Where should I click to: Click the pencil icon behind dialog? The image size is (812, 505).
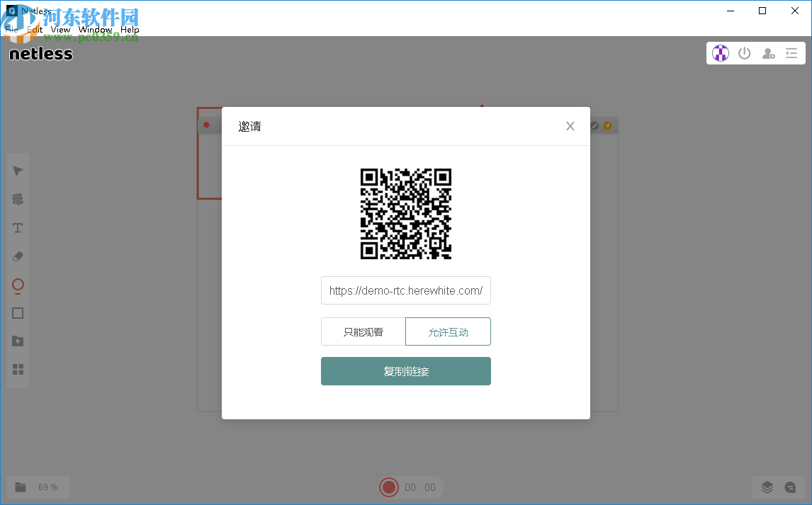click(x=595, y=126)
